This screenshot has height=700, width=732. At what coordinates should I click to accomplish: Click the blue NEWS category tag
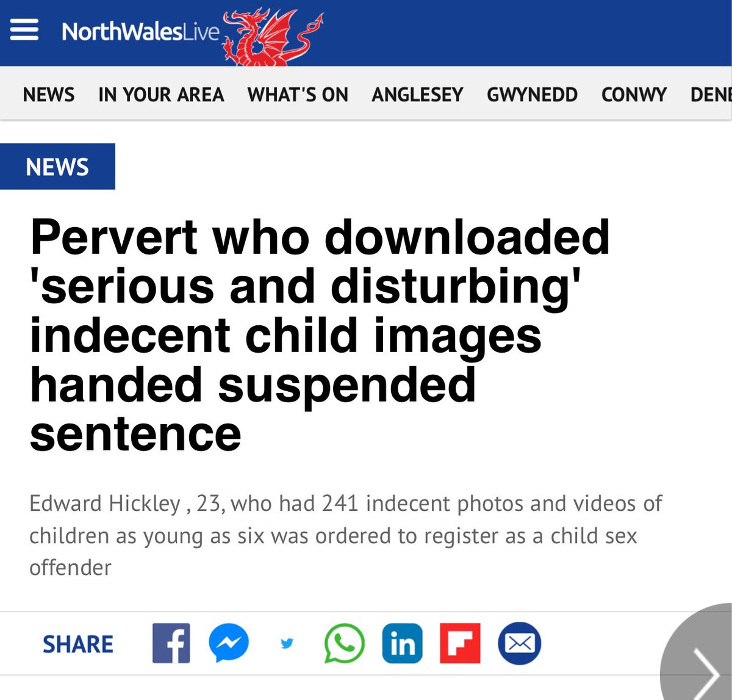(x=57, y=166)
